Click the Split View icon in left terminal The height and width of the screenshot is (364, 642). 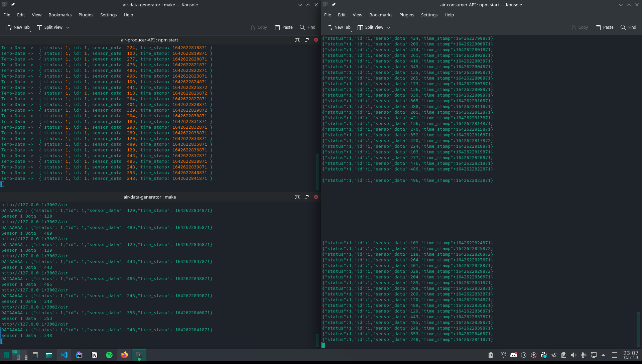pos(39,27)
